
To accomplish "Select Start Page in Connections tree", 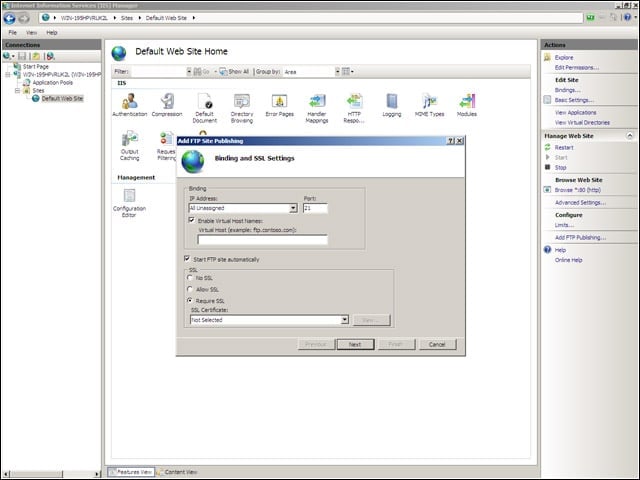I will point(36,67).
